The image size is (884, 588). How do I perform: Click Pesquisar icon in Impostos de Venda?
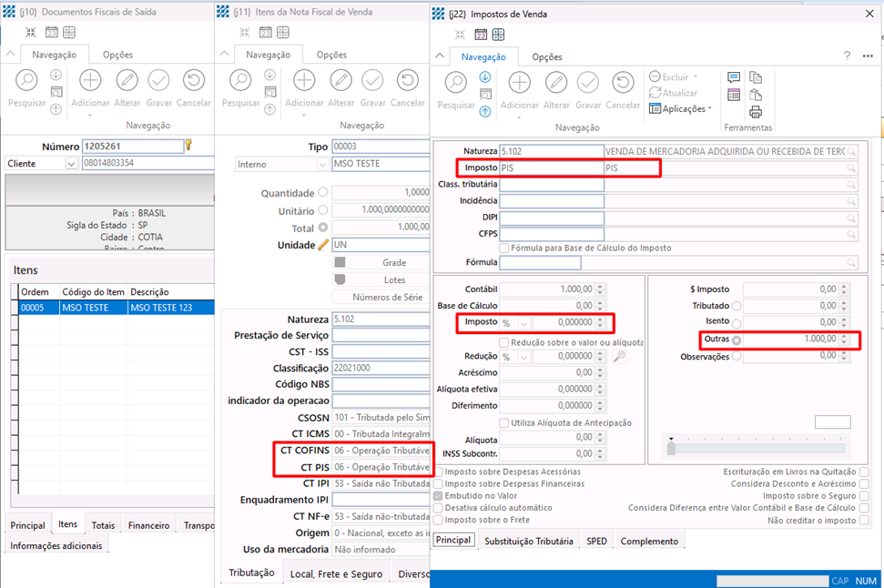pyautogui.click(x=455, y=83)
